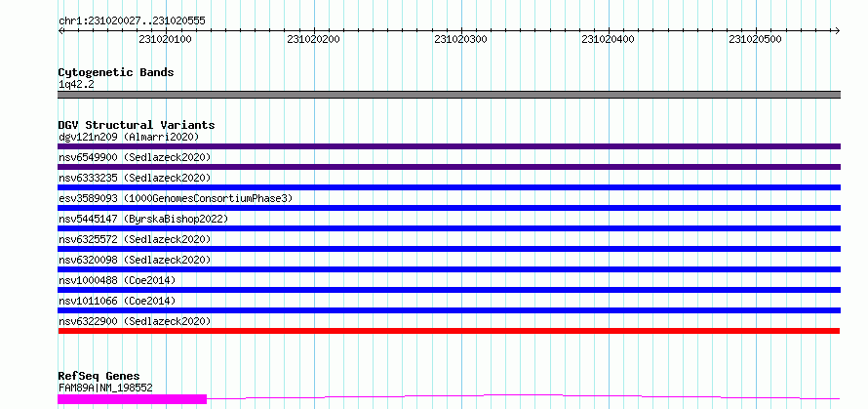Click the left arrow of the ruler

[x=61, y=30]
